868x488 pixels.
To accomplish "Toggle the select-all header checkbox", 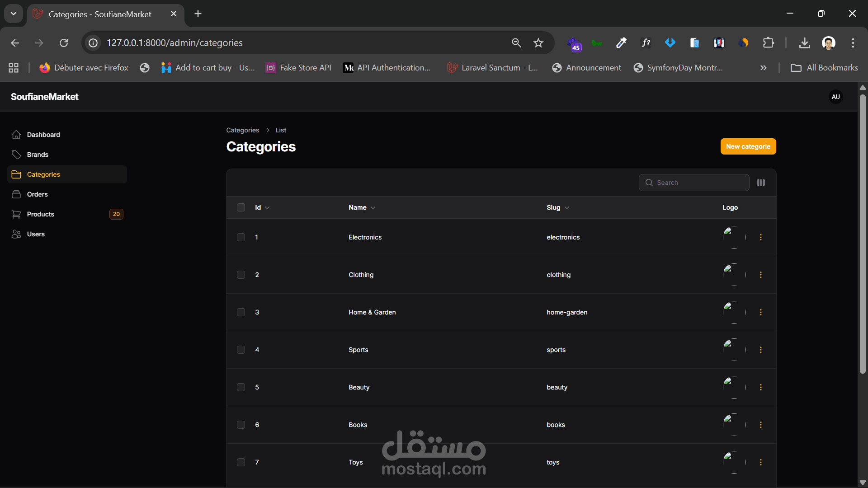I will click(241, 207).
